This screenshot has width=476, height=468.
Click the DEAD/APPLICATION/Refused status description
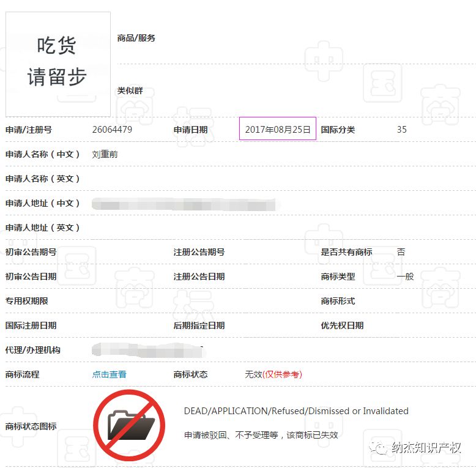296,411
